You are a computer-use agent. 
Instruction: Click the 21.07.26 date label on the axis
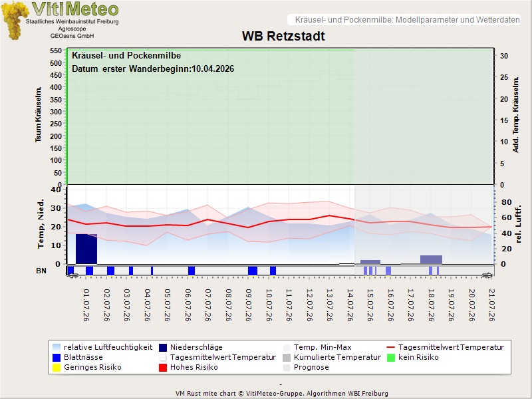pyautogui.click(x=491, y=305)
